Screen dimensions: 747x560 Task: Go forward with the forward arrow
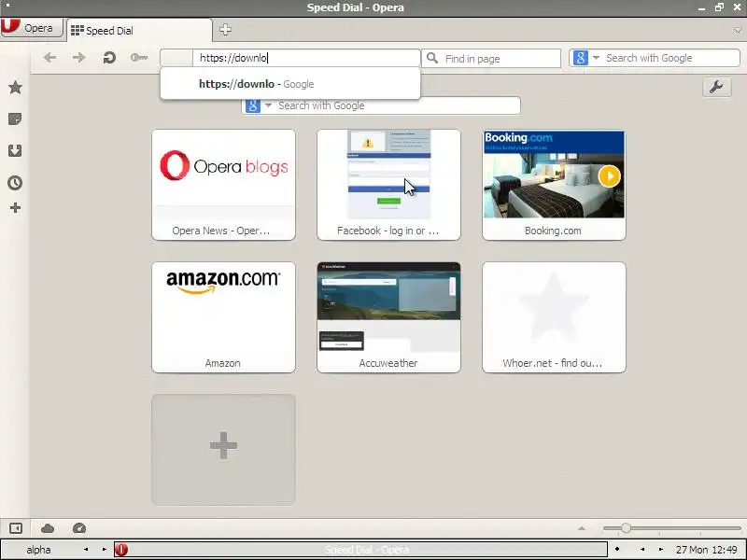pyautogui.click(x=79, y=58)
